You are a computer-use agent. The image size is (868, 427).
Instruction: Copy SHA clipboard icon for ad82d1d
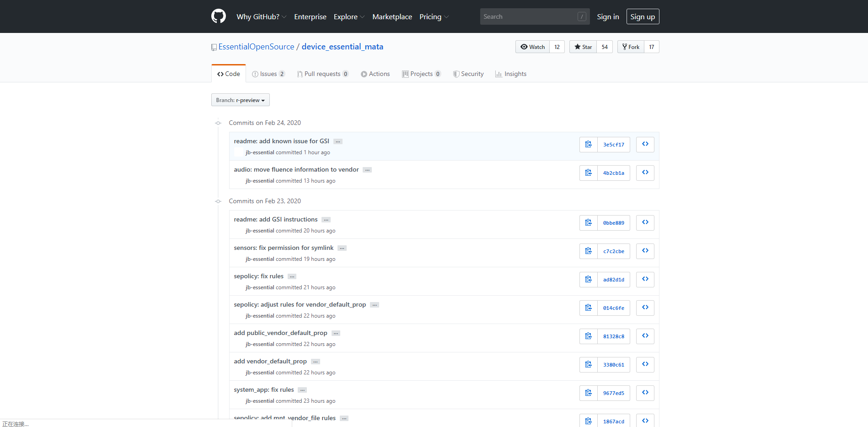588,280
